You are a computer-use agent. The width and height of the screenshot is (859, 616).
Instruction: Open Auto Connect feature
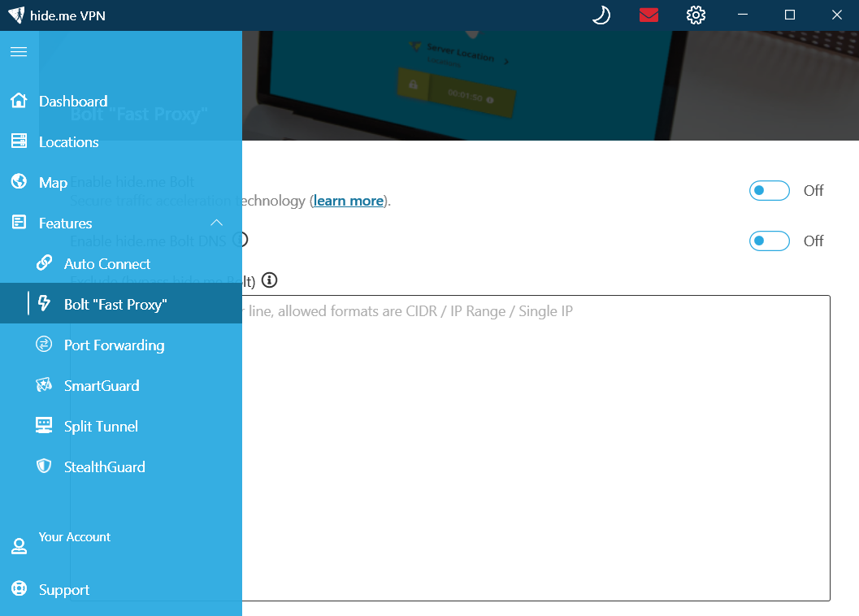121,263
